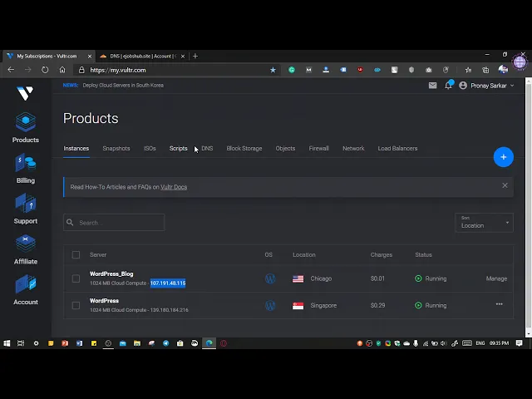The height and width of the screenshot is (399, 532).
Task: Open browser collections icon
Action: click(x=485, y=70)
